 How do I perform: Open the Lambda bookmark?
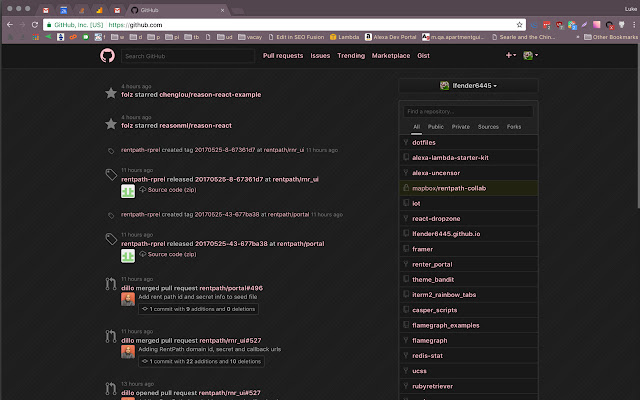point(344,37)
